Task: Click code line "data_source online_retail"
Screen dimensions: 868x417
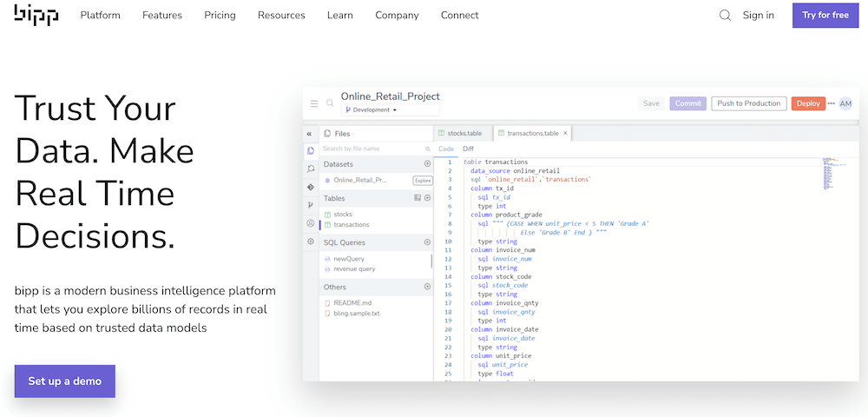Action: (x=516, y=170)
